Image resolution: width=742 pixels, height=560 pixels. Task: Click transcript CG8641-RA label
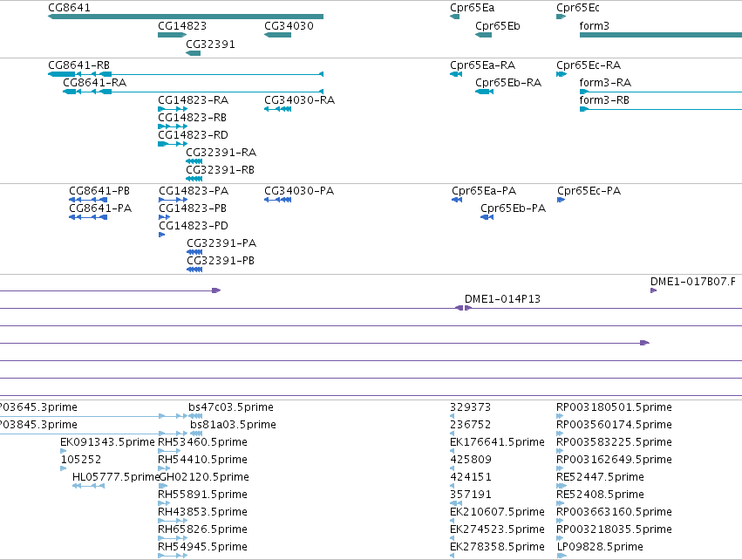95,82
